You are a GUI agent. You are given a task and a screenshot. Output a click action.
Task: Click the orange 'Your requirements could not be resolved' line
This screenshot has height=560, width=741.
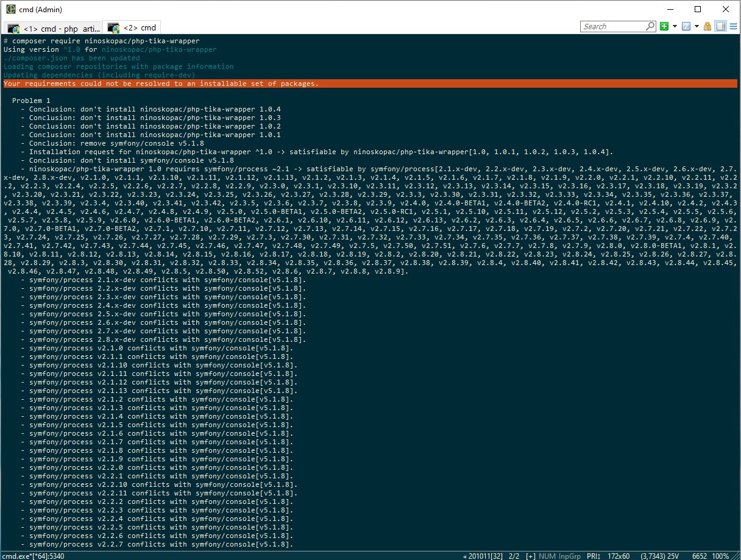370,83
